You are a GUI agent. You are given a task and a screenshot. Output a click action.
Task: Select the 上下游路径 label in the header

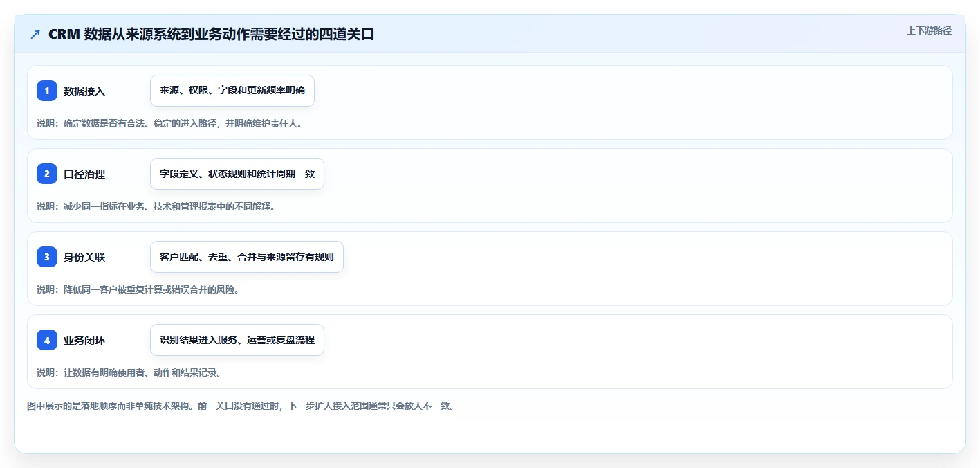click(x=929, y=30)
